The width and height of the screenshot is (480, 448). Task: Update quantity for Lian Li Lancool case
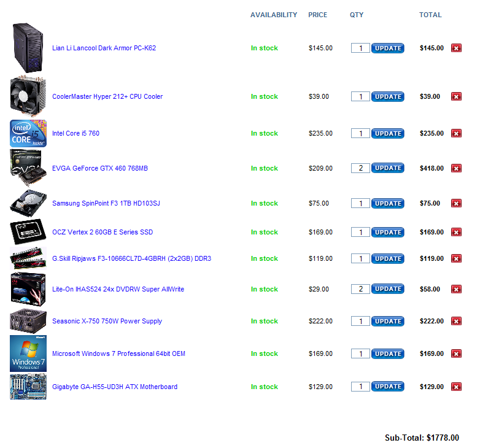coord(388,48)
